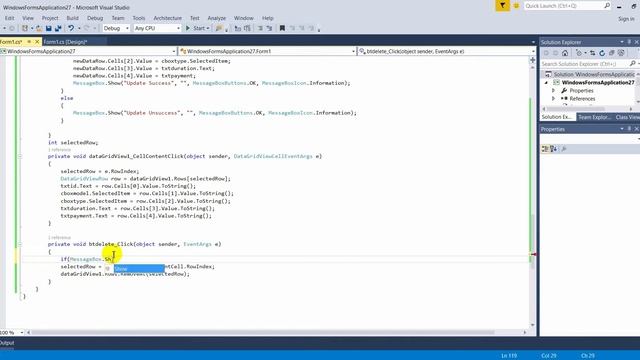Viewport: 640px width, 360px height.
Task: Open the Architecture menu
Action: 167,18
